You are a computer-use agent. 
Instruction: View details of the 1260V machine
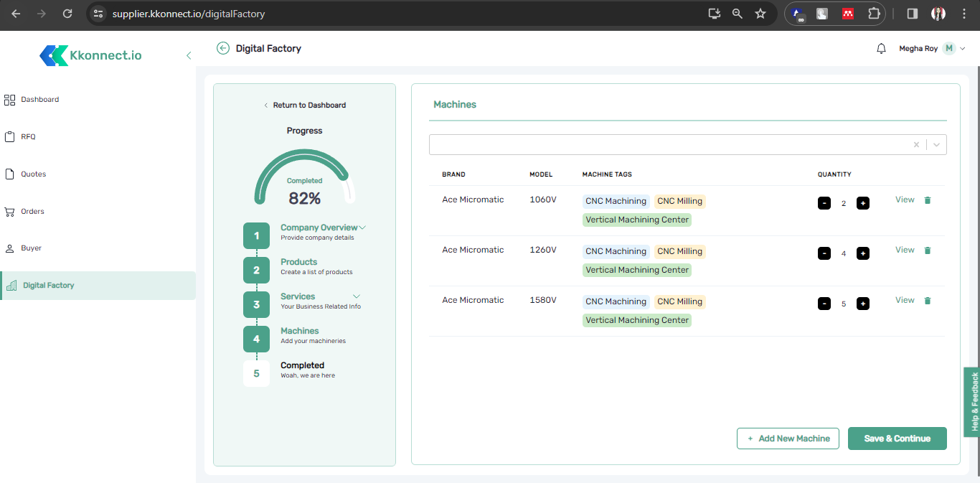[905, 250]
